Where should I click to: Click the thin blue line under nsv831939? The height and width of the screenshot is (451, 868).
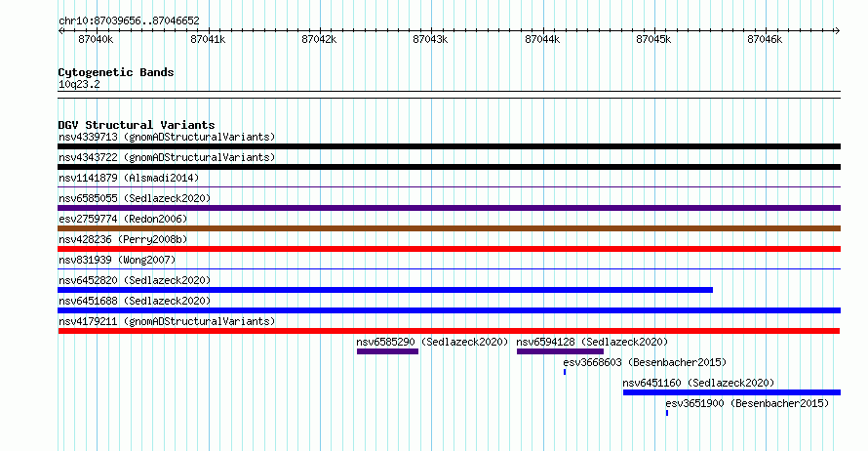[x=449, y=269]
